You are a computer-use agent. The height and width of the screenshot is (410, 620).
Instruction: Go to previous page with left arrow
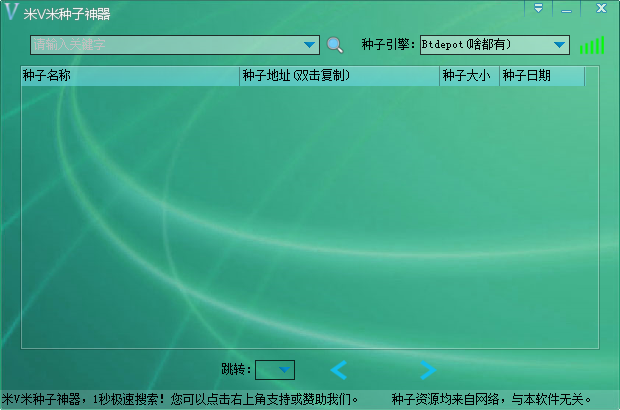coord(339,371)
